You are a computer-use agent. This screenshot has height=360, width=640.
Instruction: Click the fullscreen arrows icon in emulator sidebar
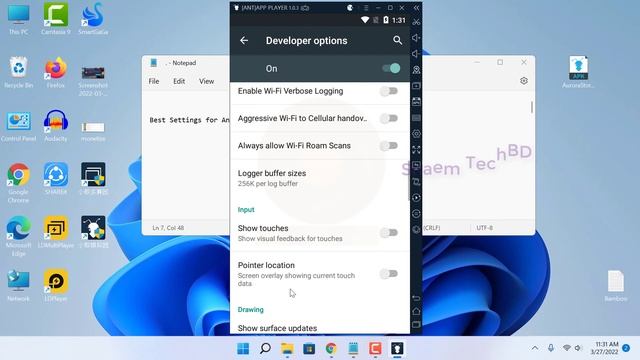pyautogui.click(x=416, y=149)
